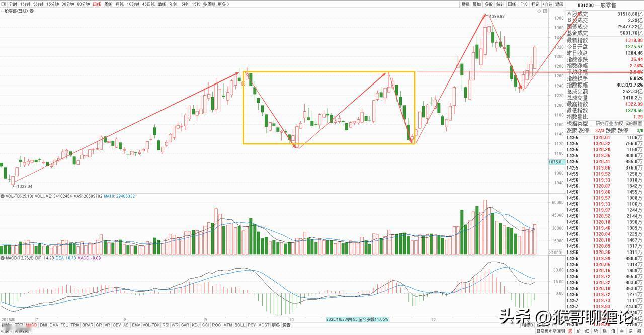Select the 60分钟 period

click(x=84, y=4)
